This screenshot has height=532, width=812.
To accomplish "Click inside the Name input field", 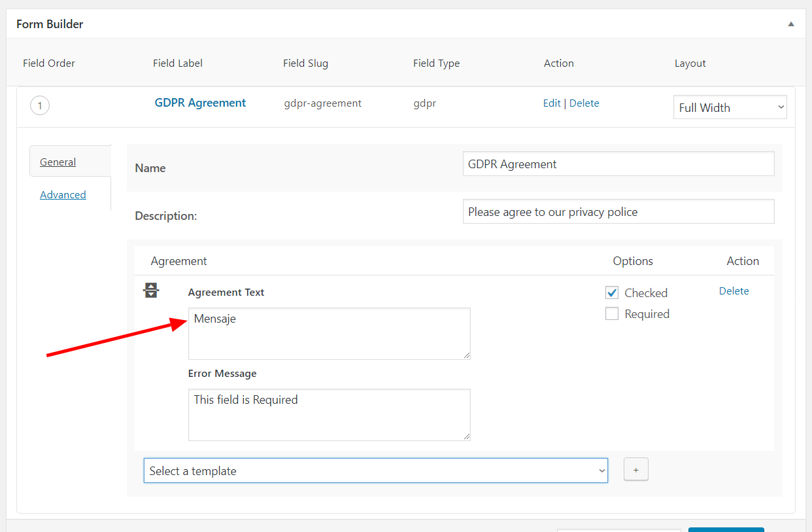I will click(618, 164).
